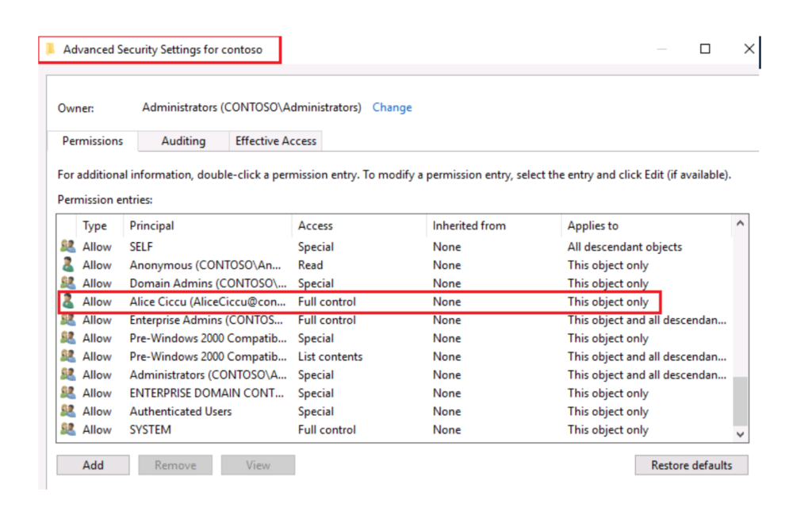The width and height of the screenshot is (812, 523).
Task: Click the group icon beside SYSTEM entry
Action: click(x=68, y=429)
